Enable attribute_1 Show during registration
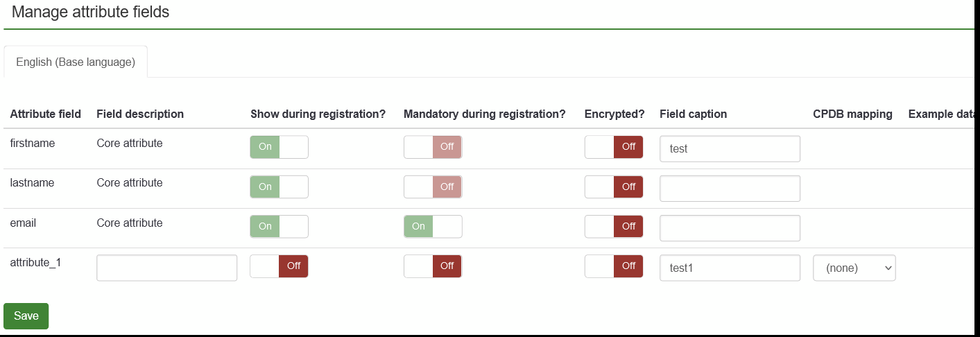980x337 pixels. (x=279, y=266)
